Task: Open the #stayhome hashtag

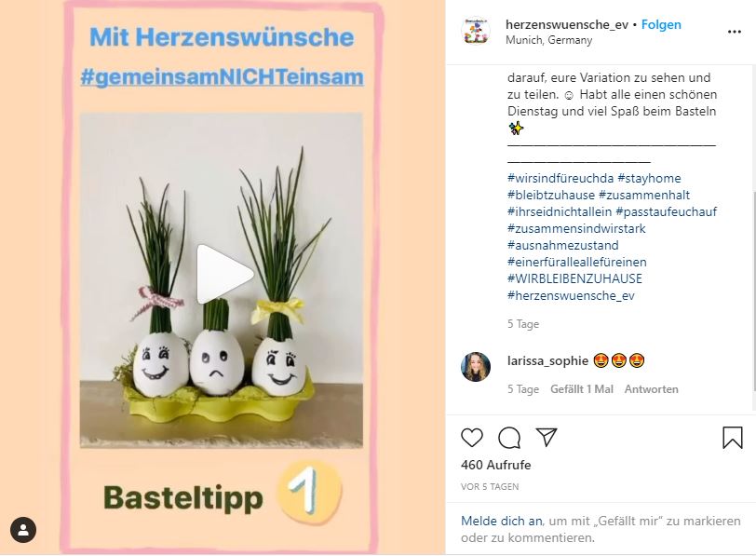Action: point(649,179)
